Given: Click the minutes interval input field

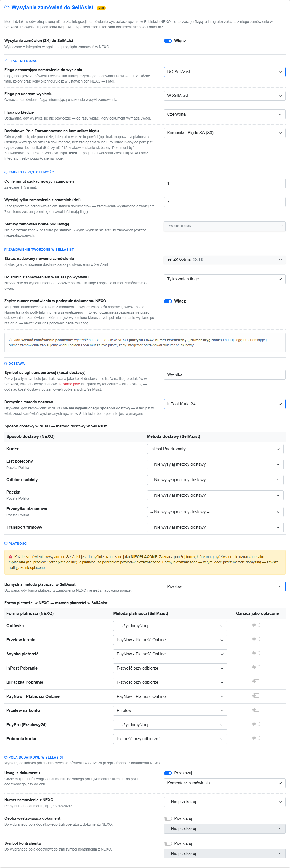Looking at the screenshot, I should click(x=224, y=183).
